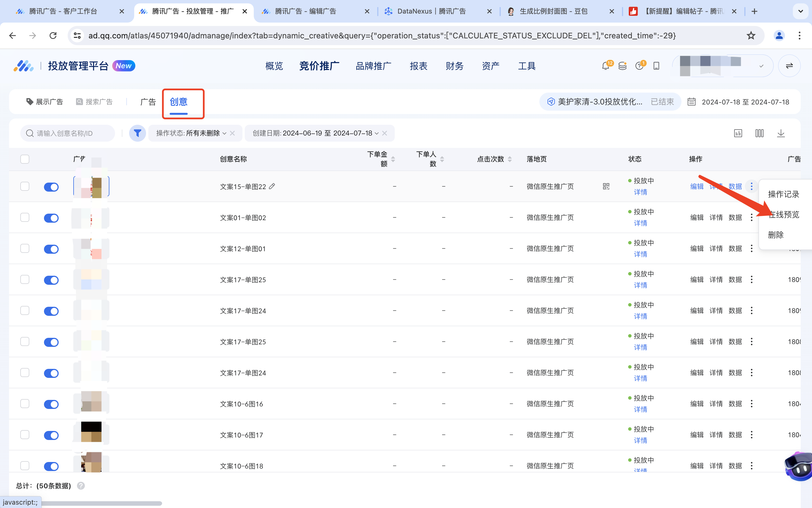Open the notification bell icon

click(606, 66)
